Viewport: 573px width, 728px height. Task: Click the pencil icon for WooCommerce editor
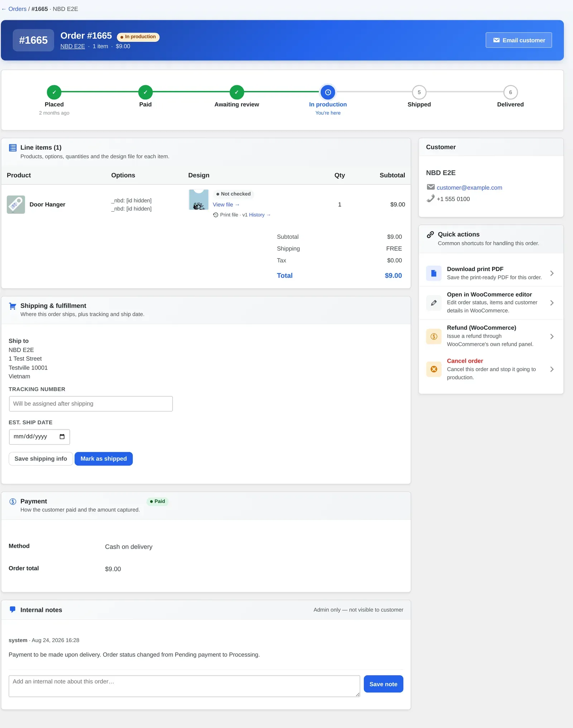(x=434, y=303)
